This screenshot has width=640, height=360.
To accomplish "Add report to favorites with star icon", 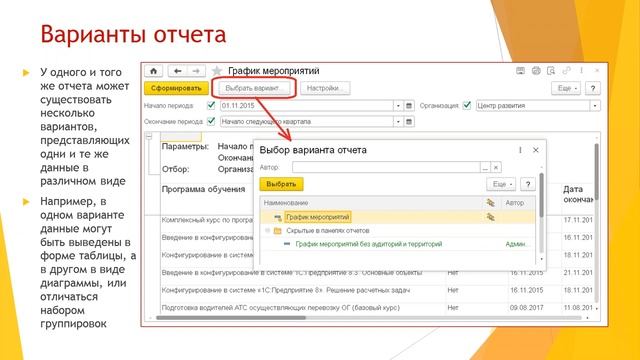I will (217, 71).
